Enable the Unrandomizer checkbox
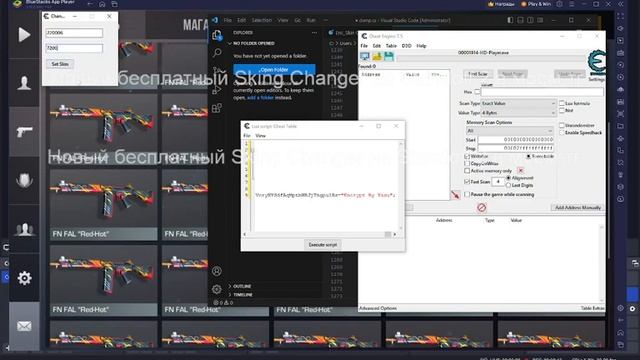640x360 pixels. click(x=562, y=125)
